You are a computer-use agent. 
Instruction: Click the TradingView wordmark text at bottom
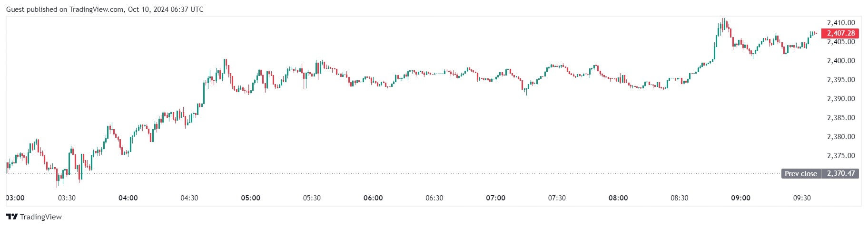[41, 217]
